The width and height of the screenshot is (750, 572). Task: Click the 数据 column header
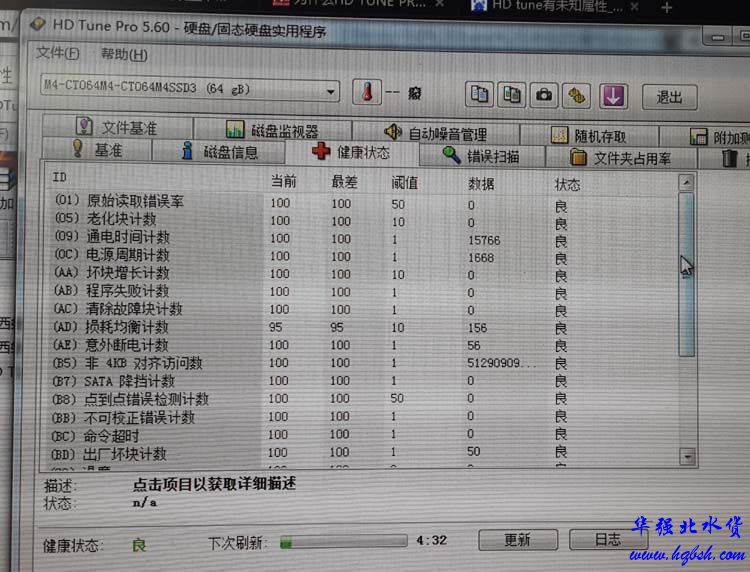click(481, 184)
